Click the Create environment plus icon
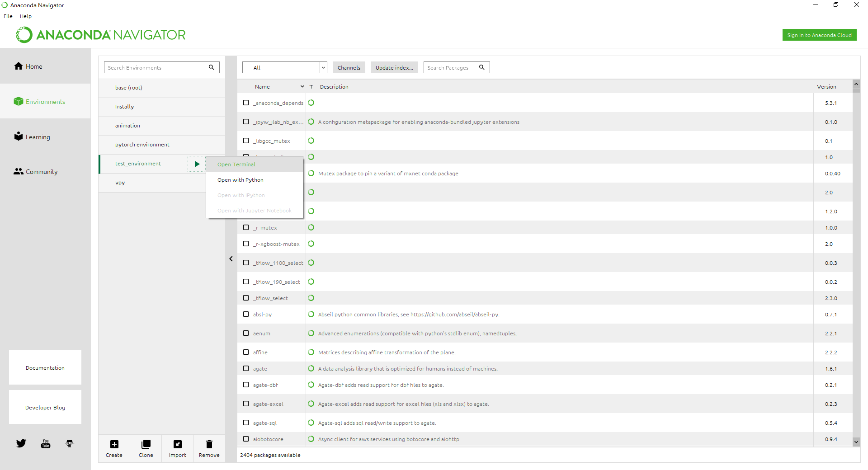This screenshot has height=470, width=868. pyautogui.click(x=114, y=444)
